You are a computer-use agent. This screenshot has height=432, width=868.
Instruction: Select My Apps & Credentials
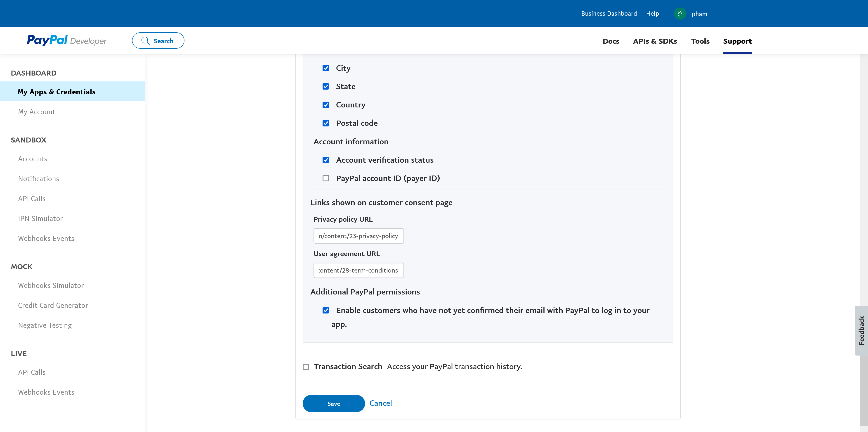coord(72,91)
